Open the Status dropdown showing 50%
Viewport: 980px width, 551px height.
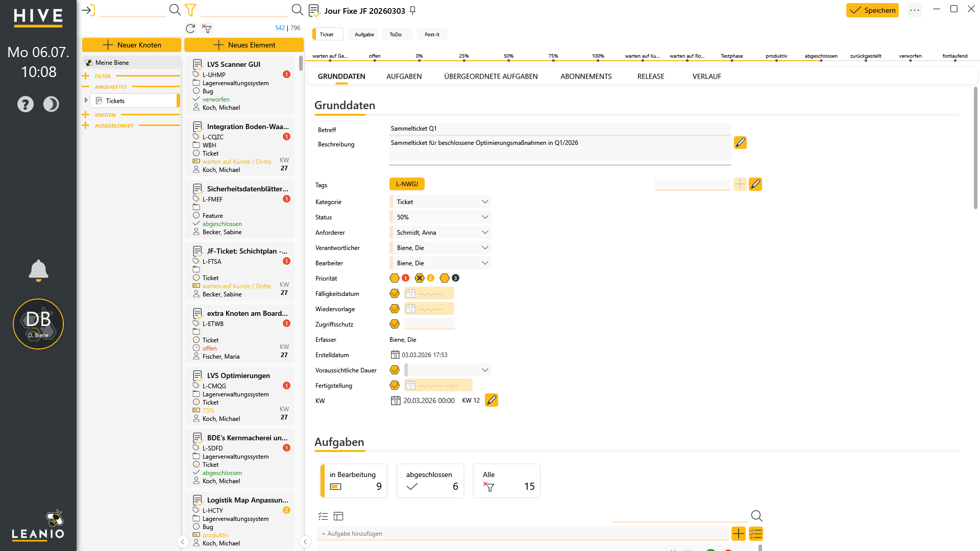(x=440, y=217)
